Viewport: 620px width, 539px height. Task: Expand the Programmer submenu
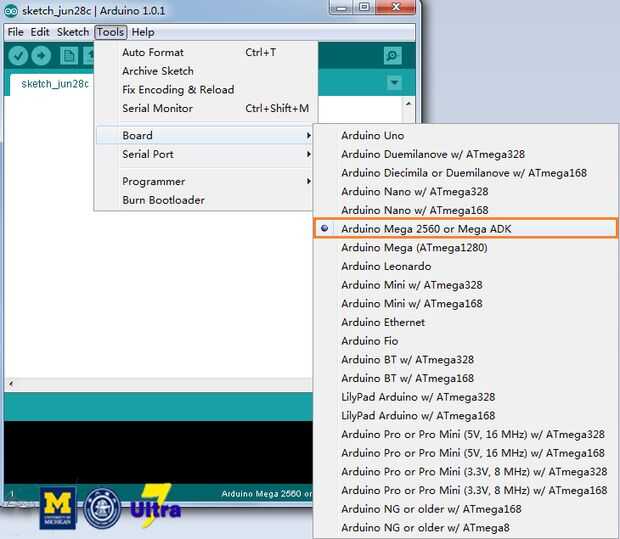coord(204,181)
